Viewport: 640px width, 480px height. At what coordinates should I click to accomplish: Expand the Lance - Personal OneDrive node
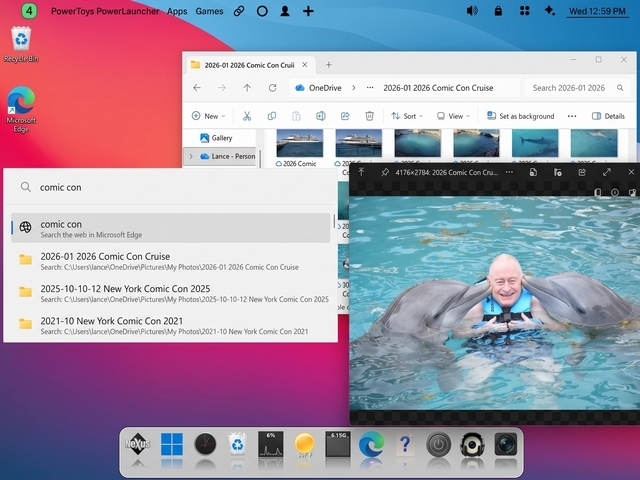(x=191, y=156)
